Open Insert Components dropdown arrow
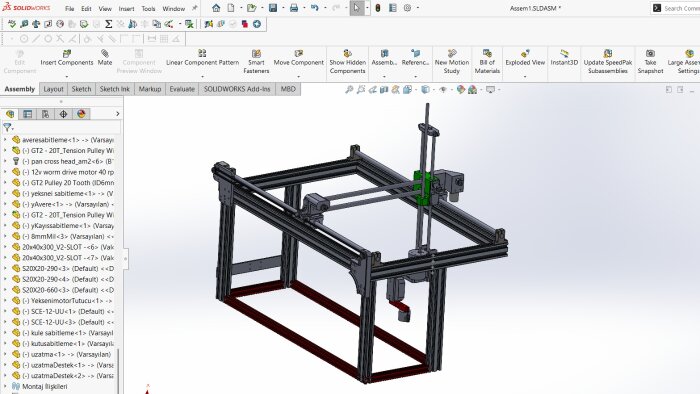 pos(67,77)
